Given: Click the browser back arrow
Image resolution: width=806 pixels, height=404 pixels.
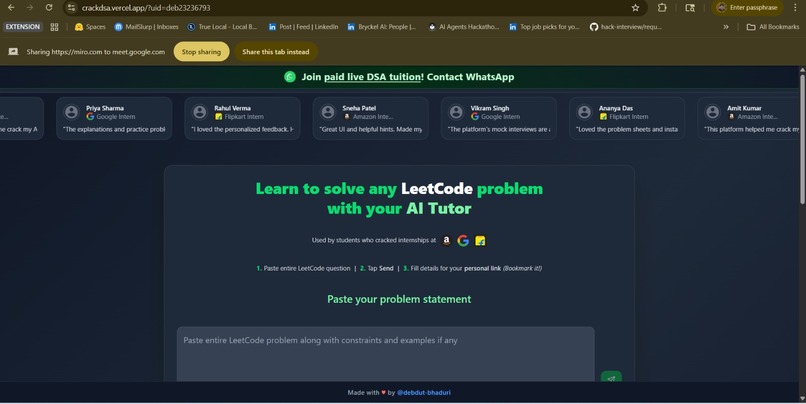Looking at the screenshot, I should 11,8.
